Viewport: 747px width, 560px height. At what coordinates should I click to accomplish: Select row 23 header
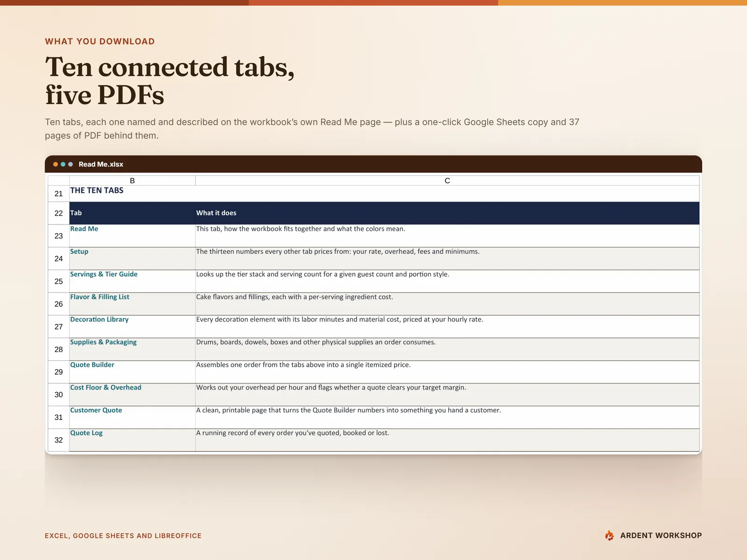58,236
